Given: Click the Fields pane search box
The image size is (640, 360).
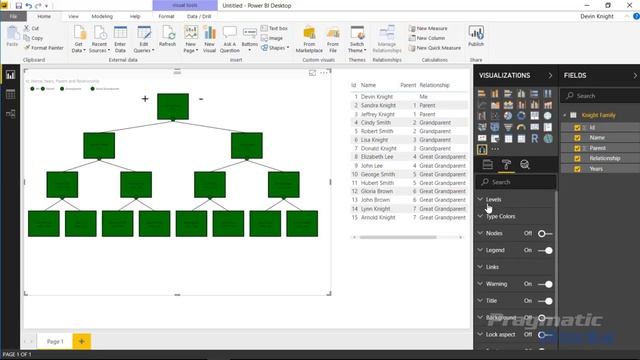Looking at the screenshot, I should click(600, 96).
